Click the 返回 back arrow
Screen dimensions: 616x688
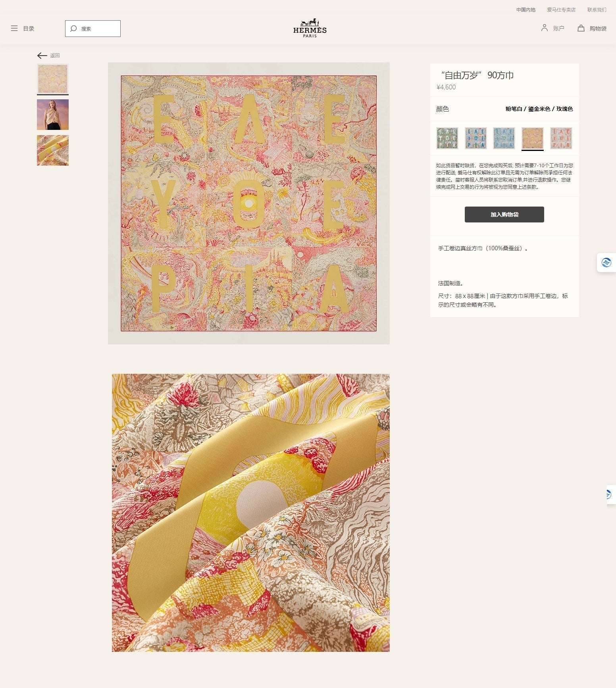42,56
